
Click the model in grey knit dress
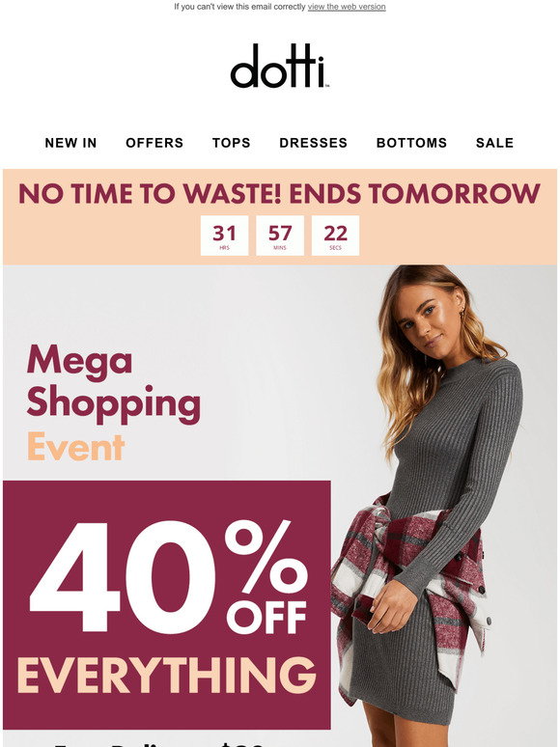coord(429,506)
